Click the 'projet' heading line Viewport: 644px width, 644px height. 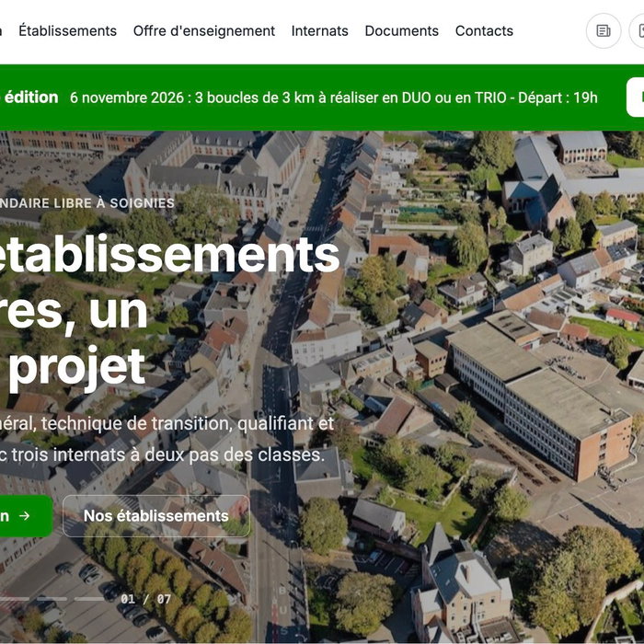click(x=76, y=367)
